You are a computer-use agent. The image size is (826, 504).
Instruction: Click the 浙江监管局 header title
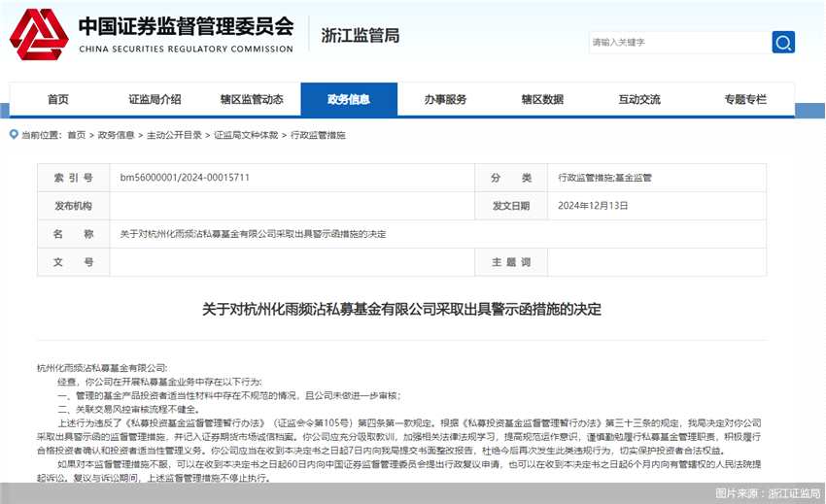click(x=361, y=35)
